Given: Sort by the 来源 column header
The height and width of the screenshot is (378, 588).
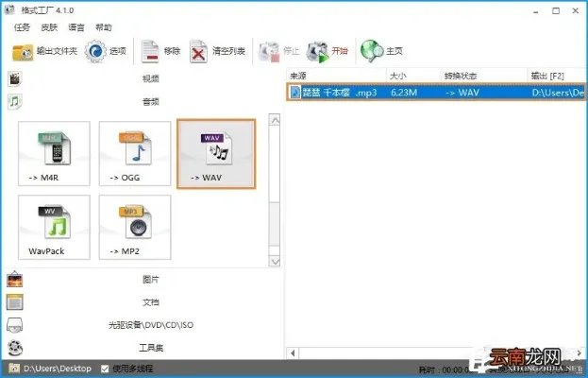Looking at the screenshot, I should coord(337,76).
